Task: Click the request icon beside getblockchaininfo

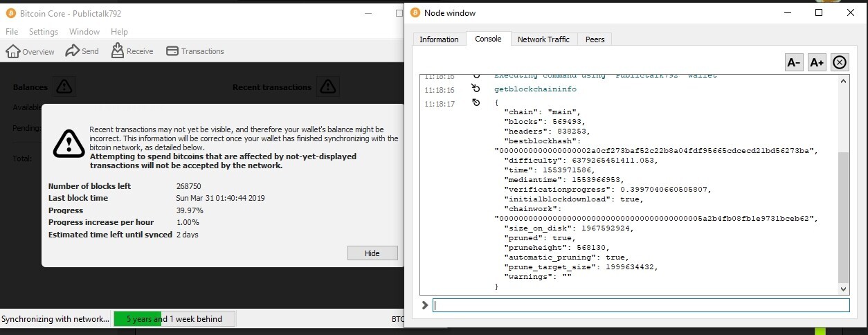Action: coord(476,89)
